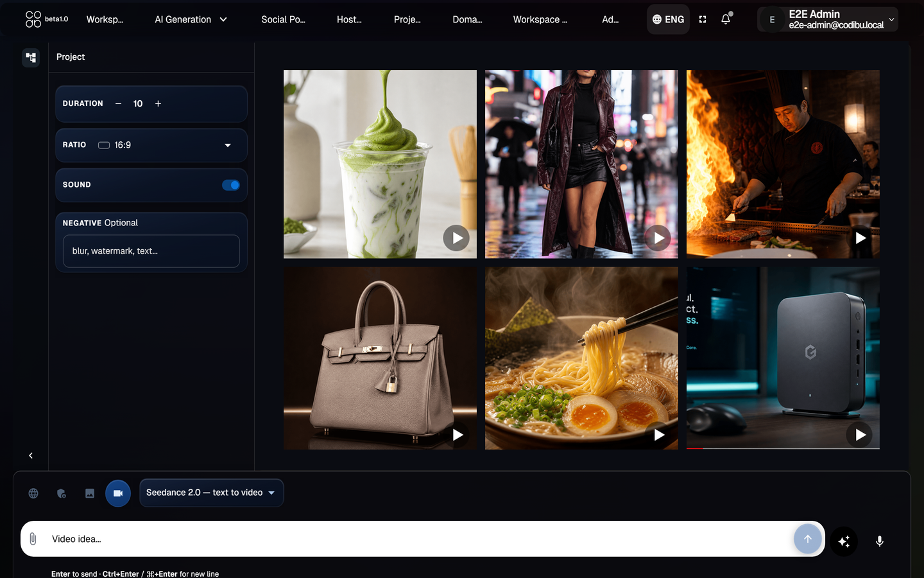Play the ramen bowl video
This screenshot has height=578, width=924.
(x=658, y=435)
